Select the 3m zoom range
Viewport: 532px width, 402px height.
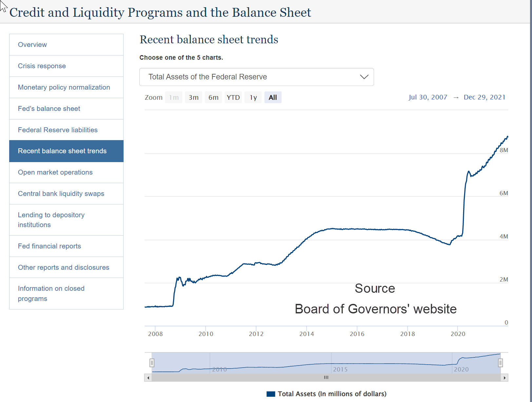click(x=193, y=97)
